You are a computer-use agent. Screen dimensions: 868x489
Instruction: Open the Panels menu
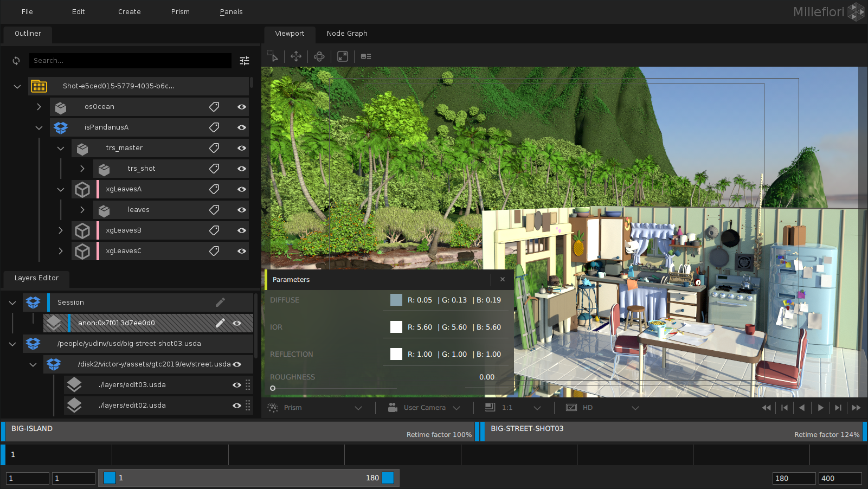pos(232,11)
